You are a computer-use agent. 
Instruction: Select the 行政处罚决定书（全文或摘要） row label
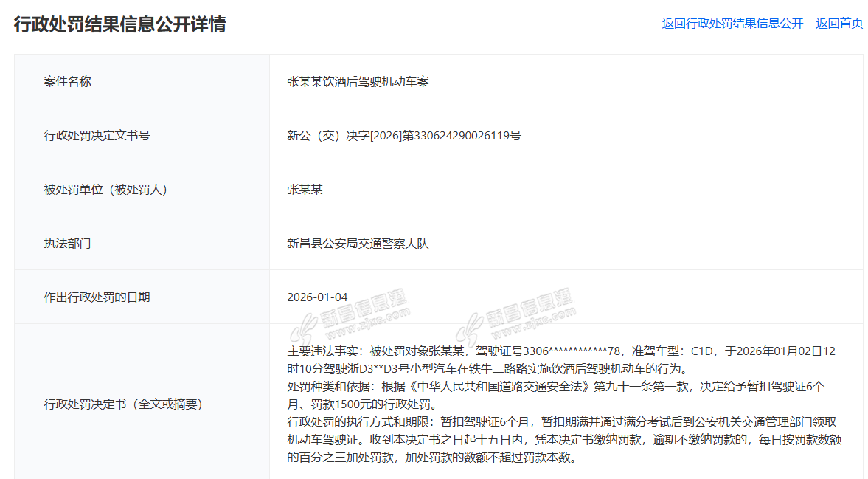tap(122, 404)
